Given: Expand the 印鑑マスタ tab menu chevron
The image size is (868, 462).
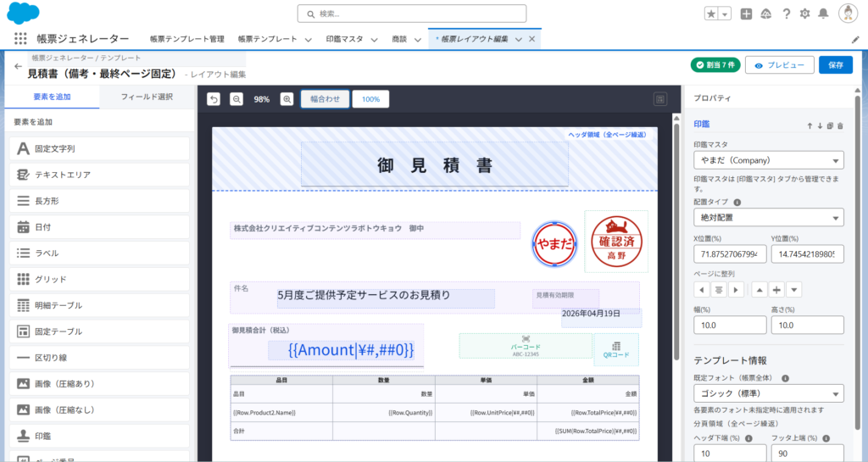Looking at the screenshot, I should tap(374, 39).
